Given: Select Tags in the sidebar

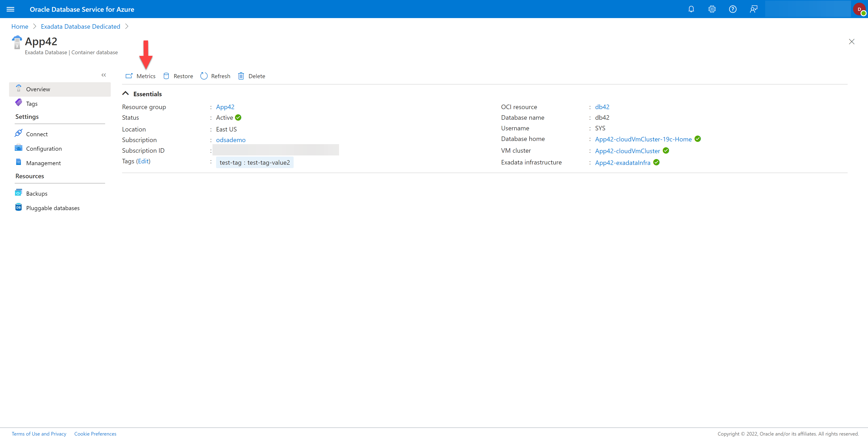Looking at the screenshot, I should (60, 104).
